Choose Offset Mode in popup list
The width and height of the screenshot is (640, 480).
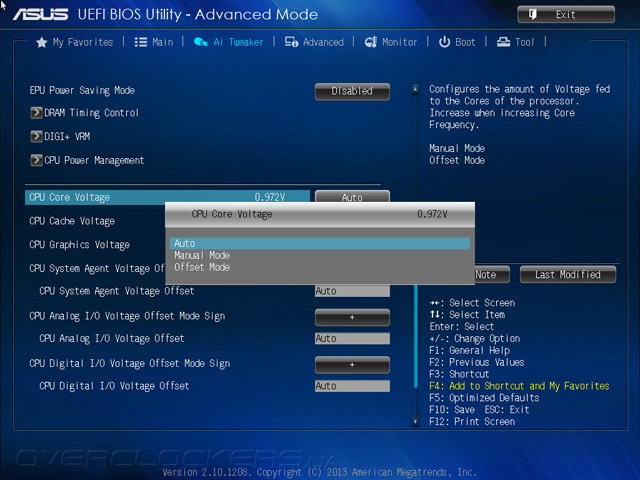[x=202, y=267]
